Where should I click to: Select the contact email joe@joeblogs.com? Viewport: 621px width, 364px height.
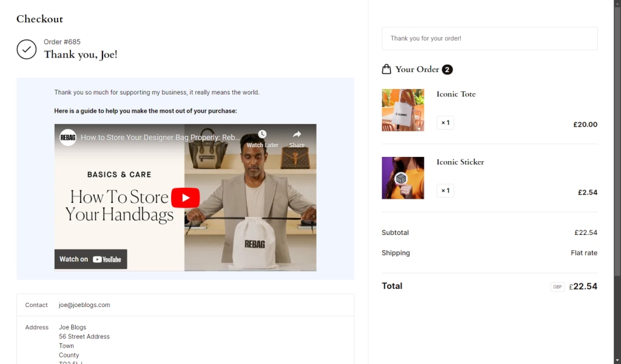click(x=84, y=305)
